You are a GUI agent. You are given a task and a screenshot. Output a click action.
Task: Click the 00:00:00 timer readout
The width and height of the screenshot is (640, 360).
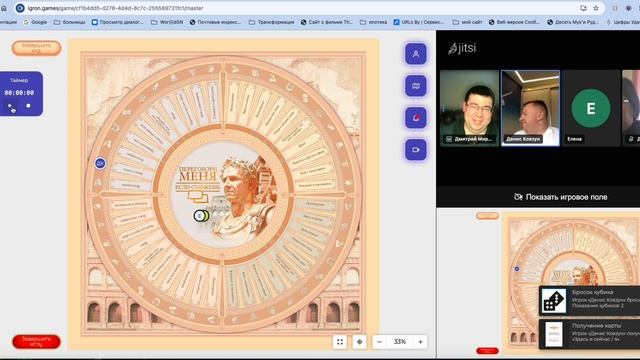(19, 93)
